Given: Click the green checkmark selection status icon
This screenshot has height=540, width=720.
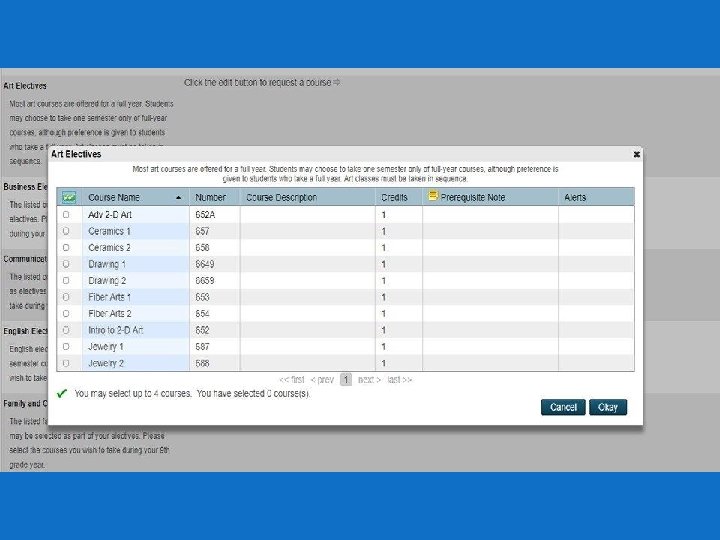Looking at the screenshot, I should click(62, 394).
